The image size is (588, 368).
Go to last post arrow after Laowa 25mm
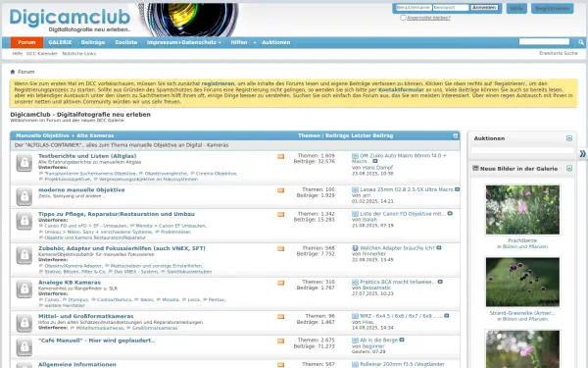tap(457, 189)
